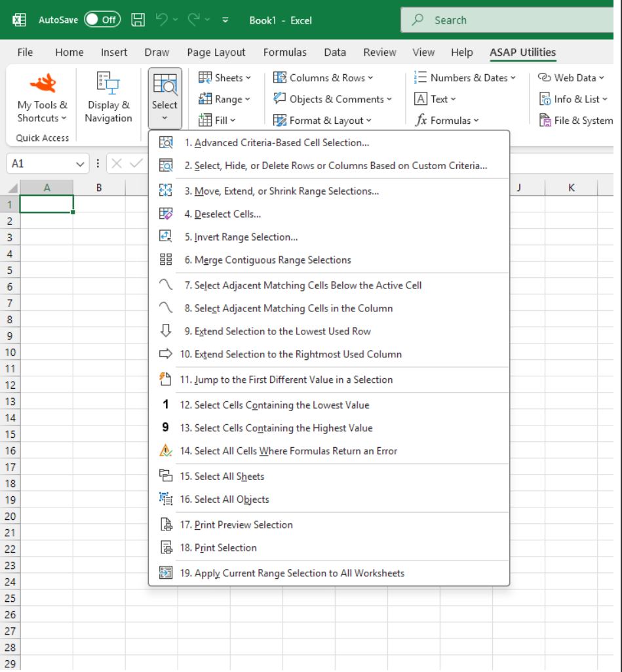Click the Save icon in title bar
This screenshot has height=672, width=622.
click(138, 20)
